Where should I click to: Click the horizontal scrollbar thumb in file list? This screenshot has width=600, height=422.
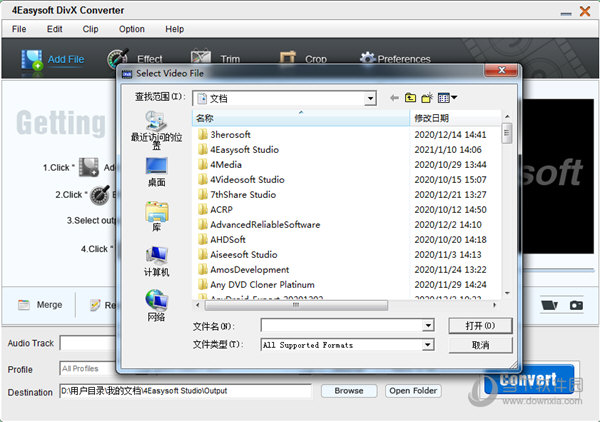pyautogui.click(x=296, y=305)
